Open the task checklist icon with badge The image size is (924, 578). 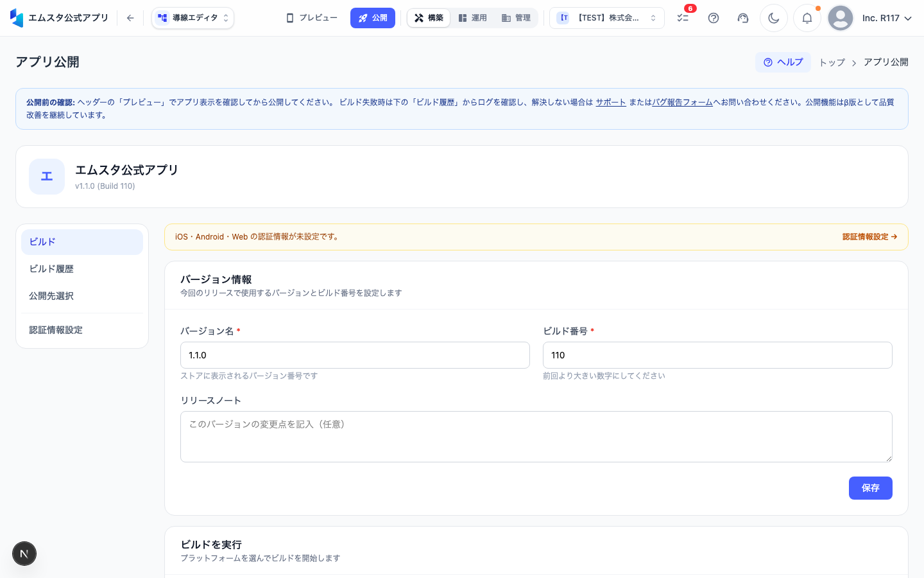point(683,18)
